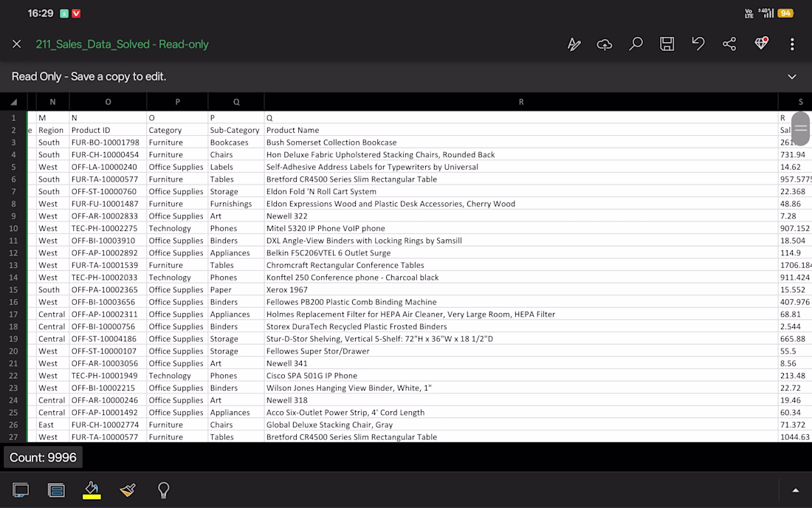Open the share icon
The height and width of the screenshot is (508, 812).
(729, 44)
